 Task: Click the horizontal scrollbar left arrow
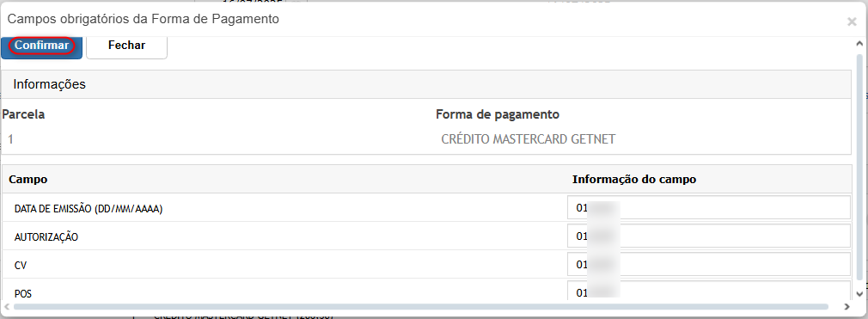pyautogui.click(x=7, y=306)
